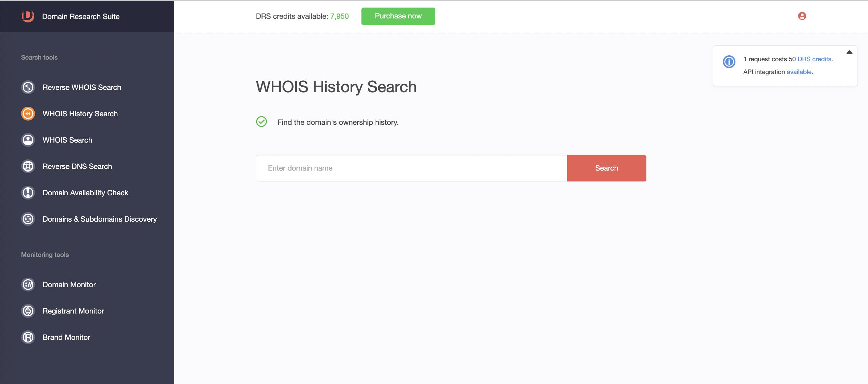Viewport: 868px width, 384px height.
Task: Click the Reverse WHOIS Search icon
Action: [28, 87]
